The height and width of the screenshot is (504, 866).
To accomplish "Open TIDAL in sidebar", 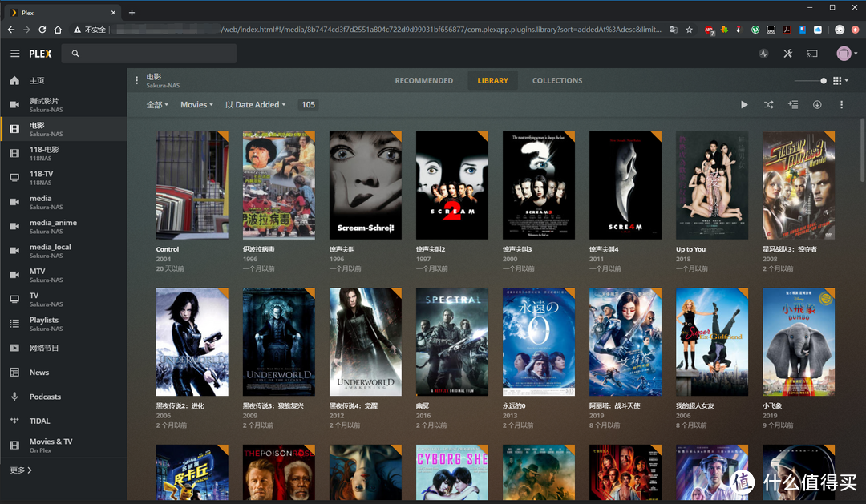I will click(x=63, y=421).
